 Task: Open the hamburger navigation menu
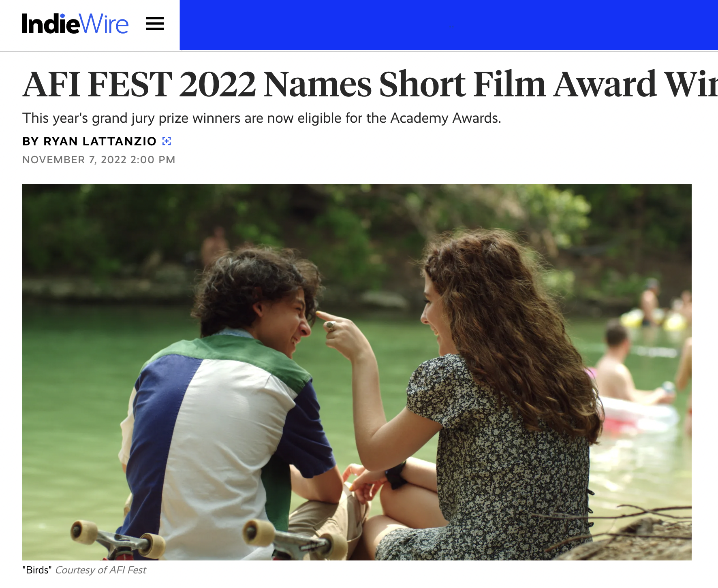click(155, 24)
